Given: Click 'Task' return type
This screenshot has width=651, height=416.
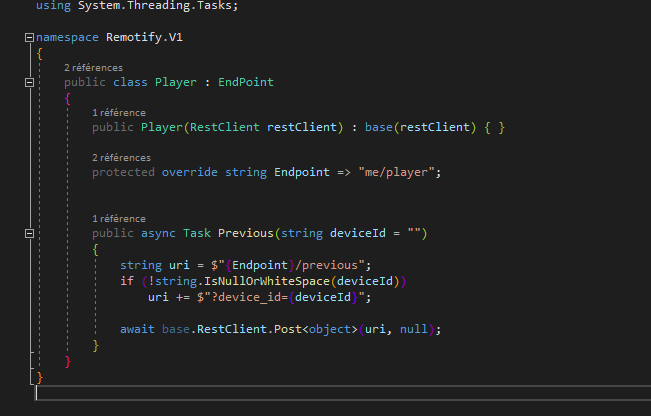Looking at the screenshot, I should point(197,233).
